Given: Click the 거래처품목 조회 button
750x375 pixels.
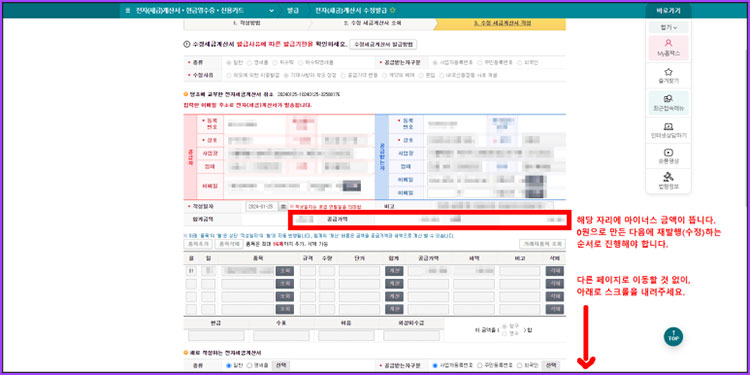Looking at the screenshot, I should (542, 243).
